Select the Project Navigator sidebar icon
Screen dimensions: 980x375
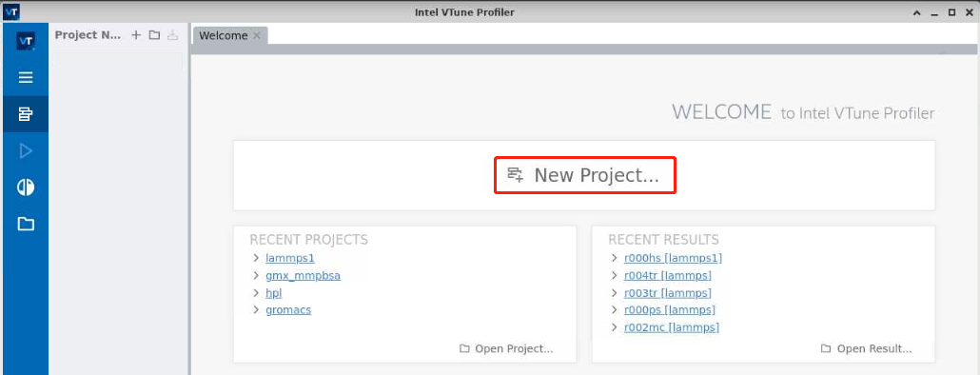[x=26, y=114]
